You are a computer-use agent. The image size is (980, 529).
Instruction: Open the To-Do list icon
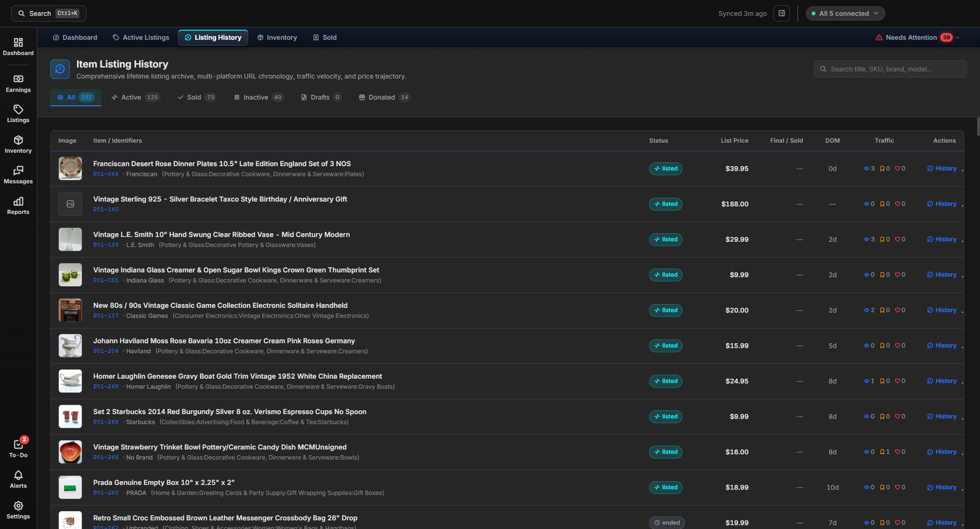(18, 449)
